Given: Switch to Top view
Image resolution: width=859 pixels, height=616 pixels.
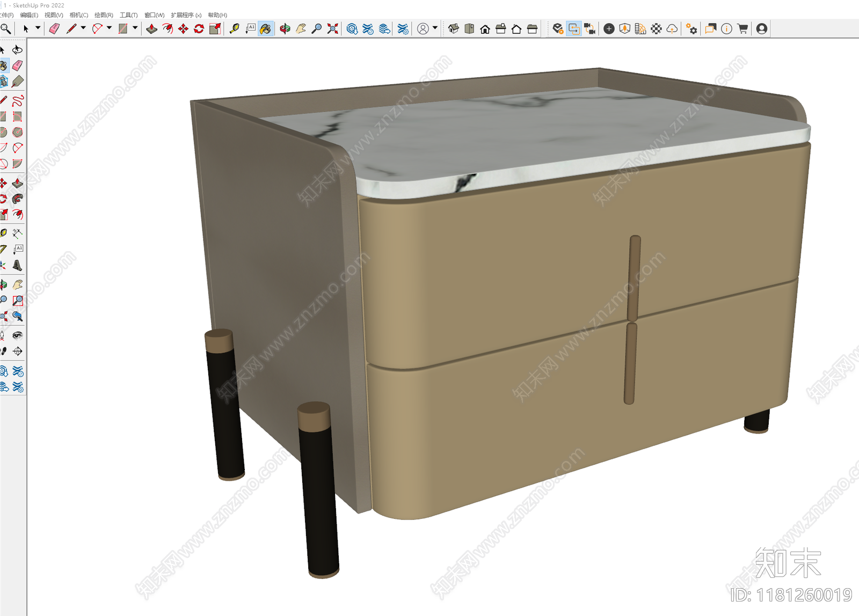Looking at the screenshot, I should coord(469,29).
